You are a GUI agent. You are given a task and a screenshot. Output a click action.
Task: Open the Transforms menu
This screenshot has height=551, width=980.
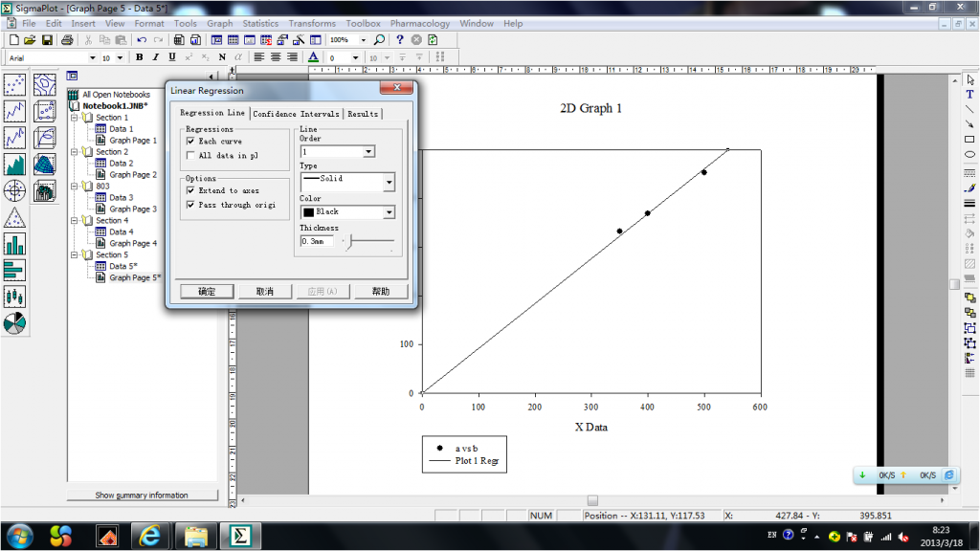click(x=312, y=23)
